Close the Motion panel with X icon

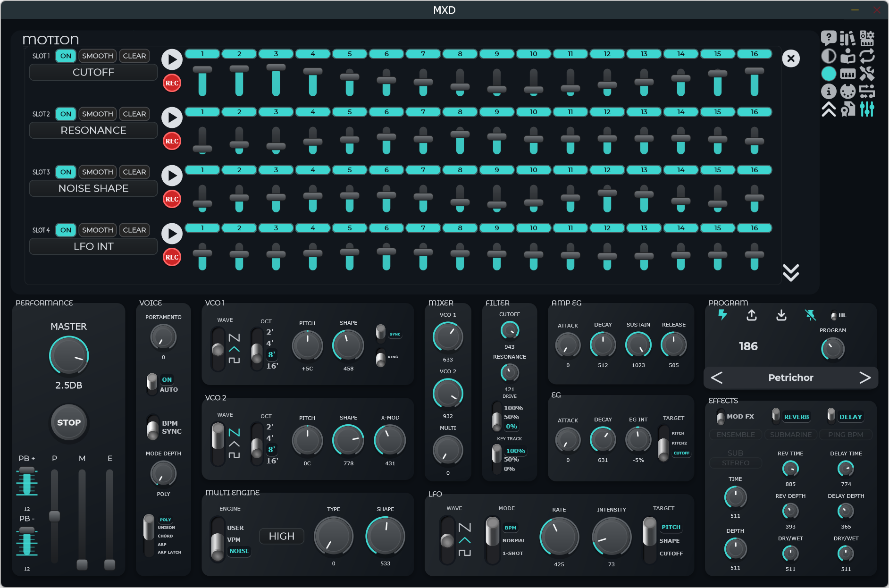click(x=791, y=59)
